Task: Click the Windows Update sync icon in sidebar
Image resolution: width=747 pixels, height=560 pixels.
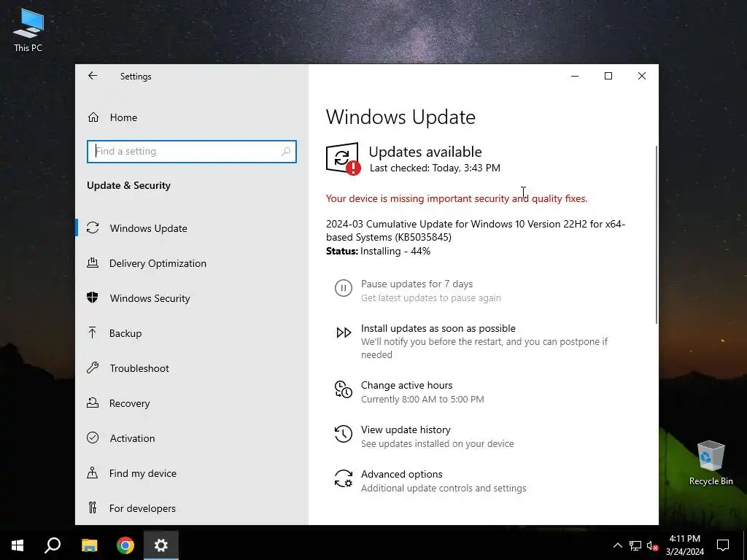Action: pyautogui.click(x=93, y=227)
